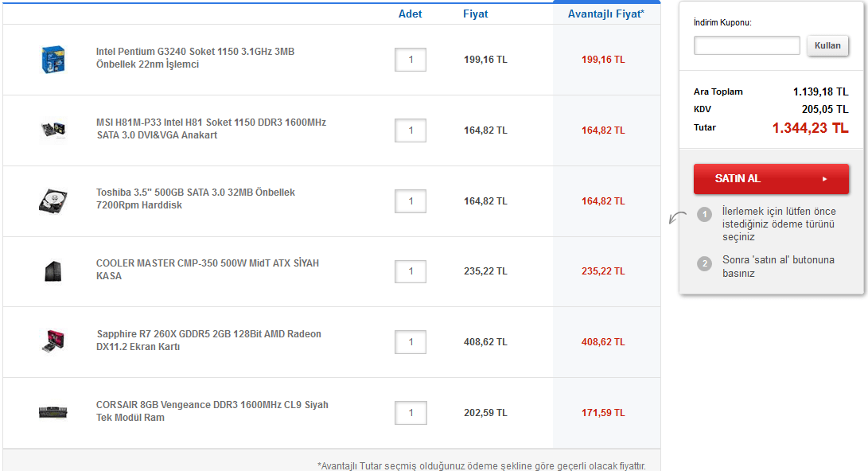
Task: Open the MSI H81M-P33 Anakart link
Action: tap(211, 129)
